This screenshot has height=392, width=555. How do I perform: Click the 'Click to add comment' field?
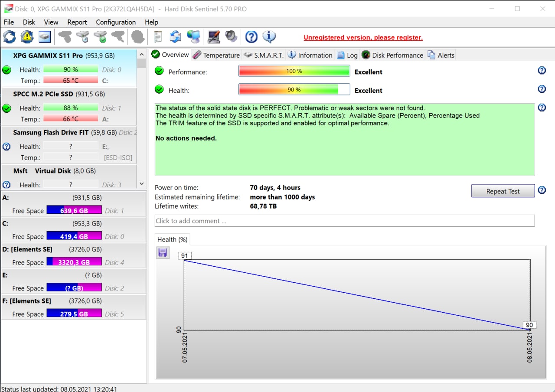click(x=345, y=221)
